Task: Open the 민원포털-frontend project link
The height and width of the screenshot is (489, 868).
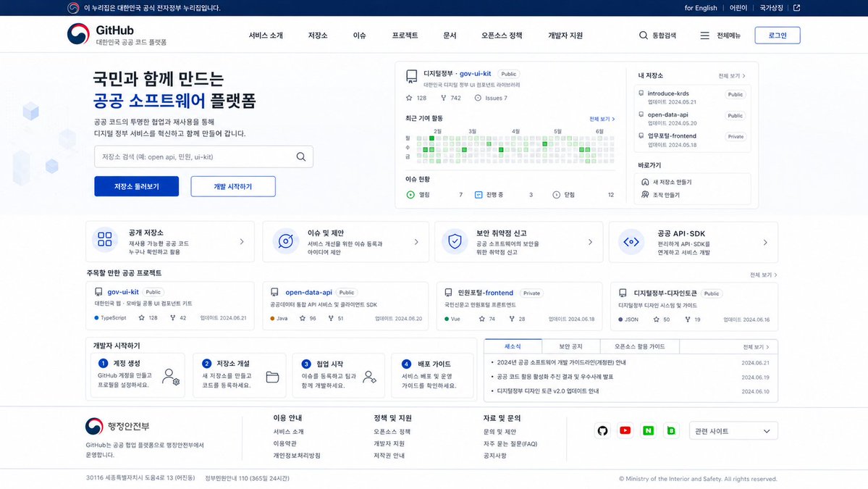Action: tap(486, 293)
